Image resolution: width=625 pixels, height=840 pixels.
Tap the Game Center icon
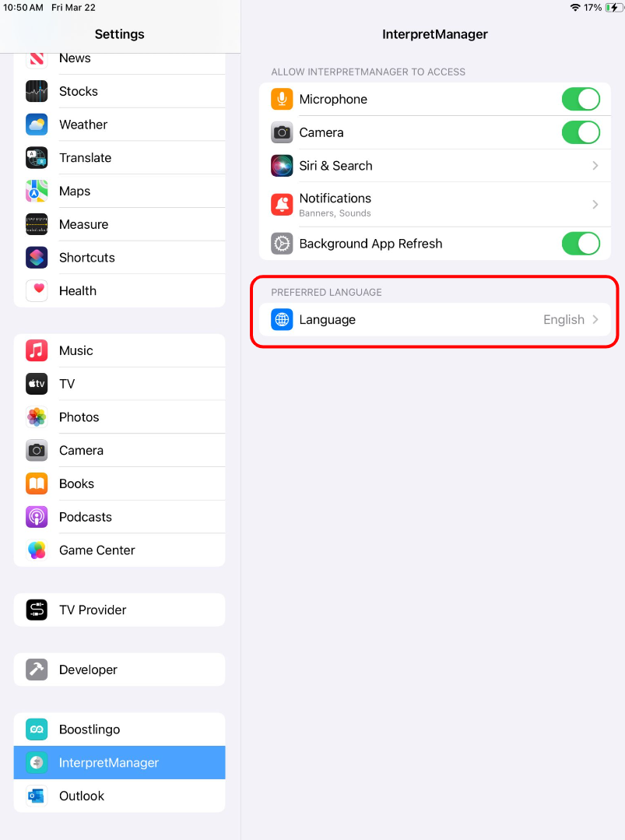(x=37, y=550)
